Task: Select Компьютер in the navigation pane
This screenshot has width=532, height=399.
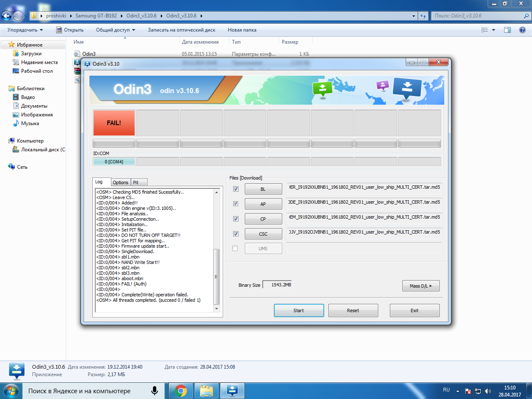Action: (x=26, y=141)
